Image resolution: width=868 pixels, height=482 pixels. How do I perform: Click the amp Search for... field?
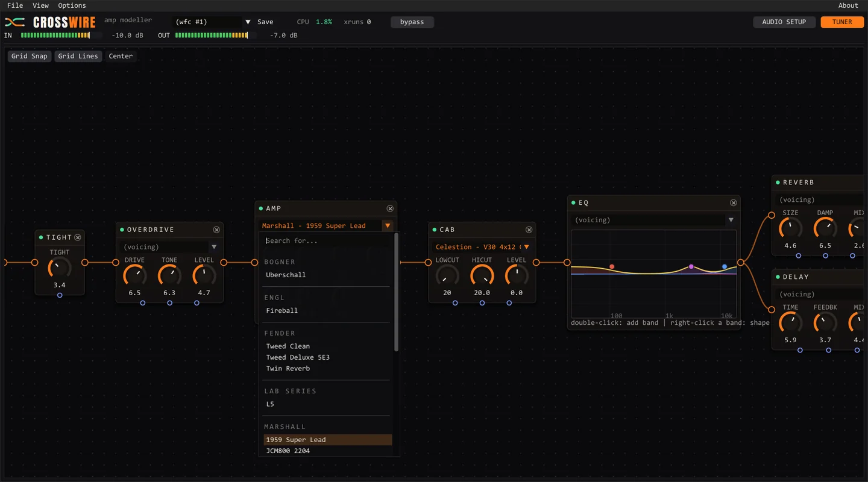coord(327,241)
